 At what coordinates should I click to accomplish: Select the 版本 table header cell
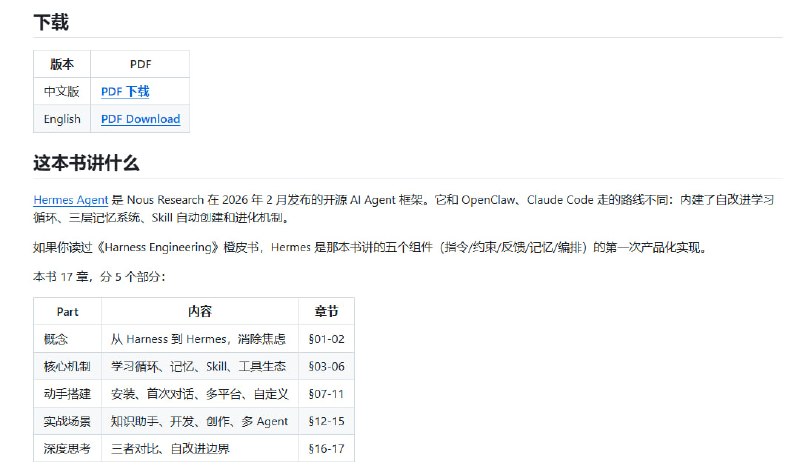click(x=62, y=64)
